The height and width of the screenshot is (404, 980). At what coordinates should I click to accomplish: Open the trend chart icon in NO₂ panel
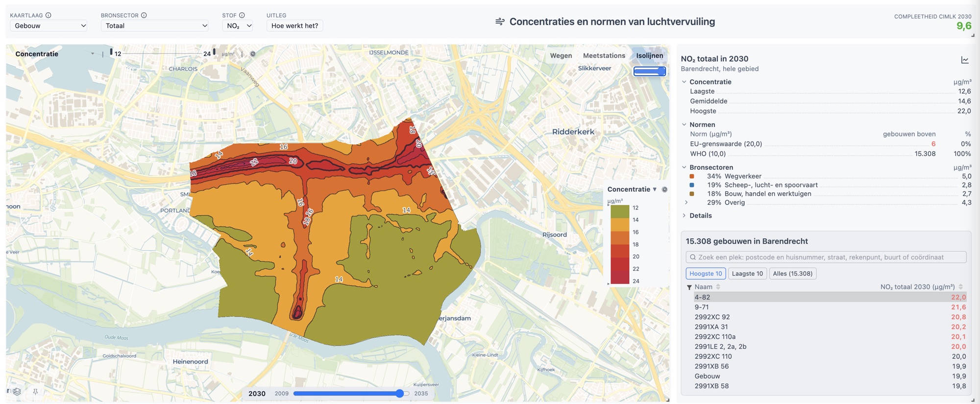click(965, 60)
